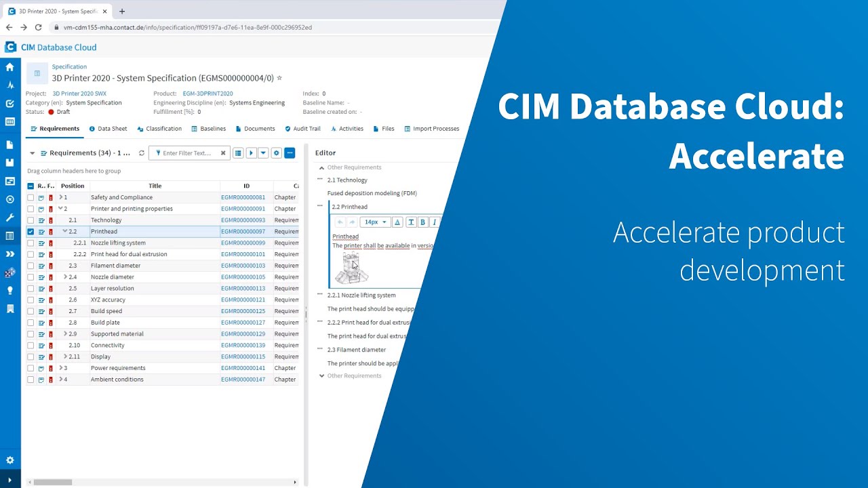
Task: Switch to list view button in the Requirements toolbar
Action: coord(238,153)
